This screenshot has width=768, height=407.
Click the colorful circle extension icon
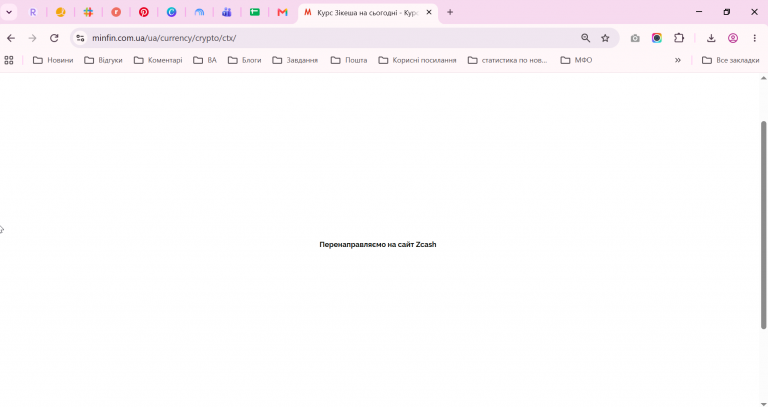coord(657,38)
